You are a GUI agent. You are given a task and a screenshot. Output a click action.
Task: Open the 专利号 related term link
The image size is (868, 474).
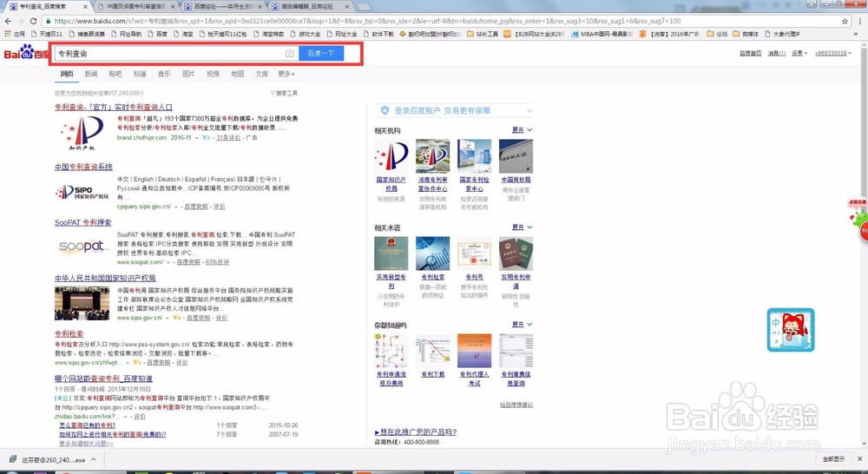pyautogui.click(x=475, y=277)
